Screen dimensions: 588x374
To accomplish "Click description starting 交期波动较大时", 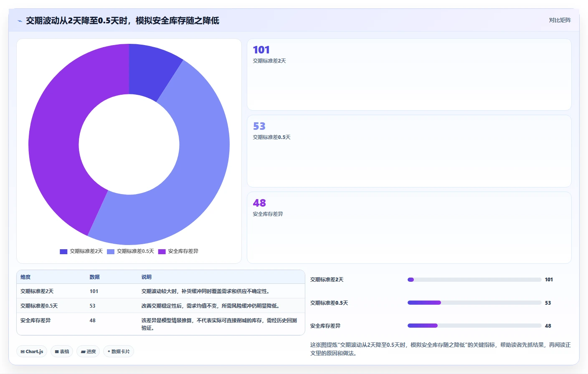I will [x=206, y=291].
